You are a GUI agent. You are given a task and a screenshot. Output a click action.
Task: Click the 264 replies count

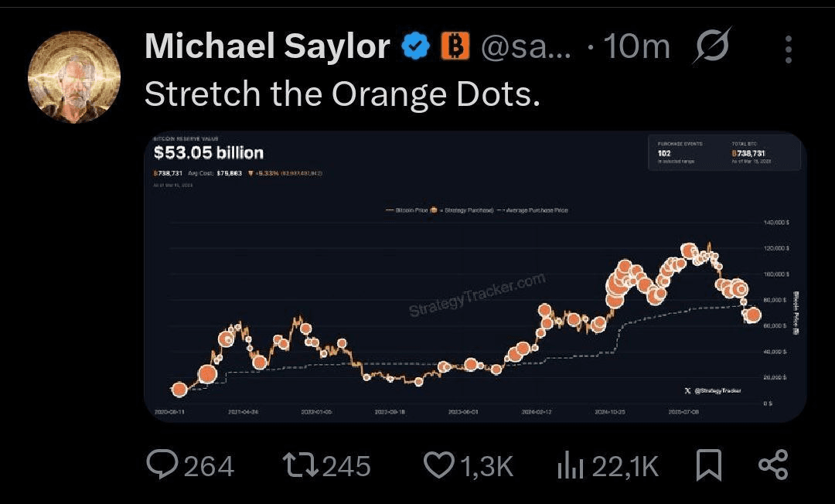(x=209, y=466)
